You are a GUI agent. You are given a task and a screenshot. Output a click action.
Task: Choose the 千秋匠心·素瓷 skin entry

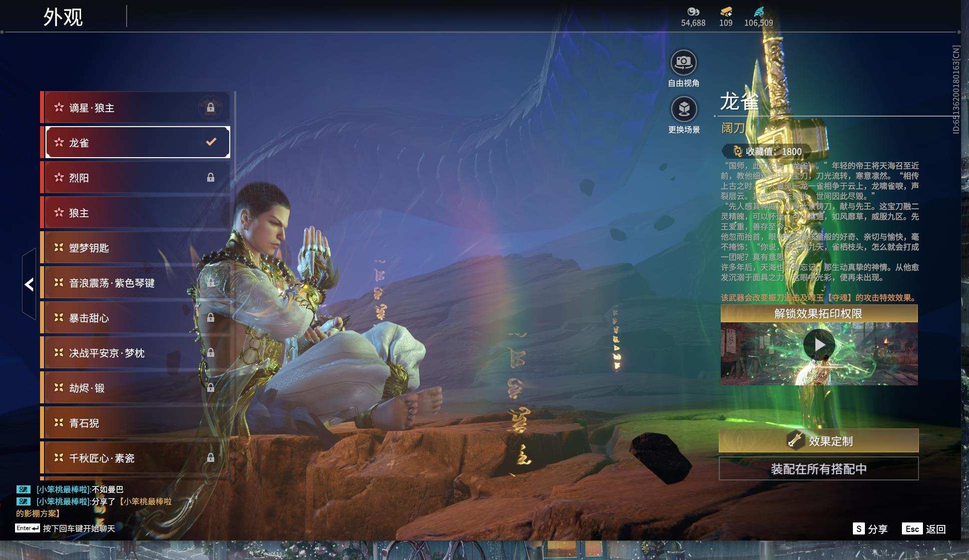pos(135,458)
